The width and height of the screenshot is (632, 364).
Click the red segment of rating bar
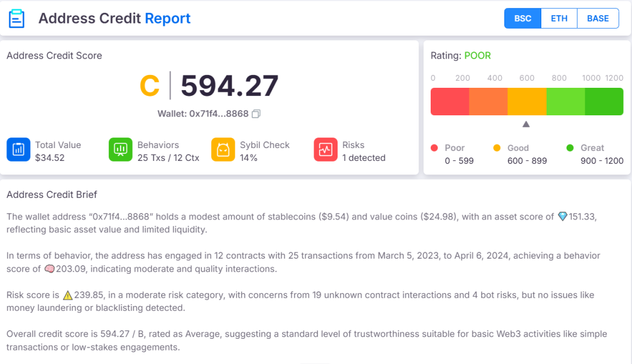coord(449,102)
